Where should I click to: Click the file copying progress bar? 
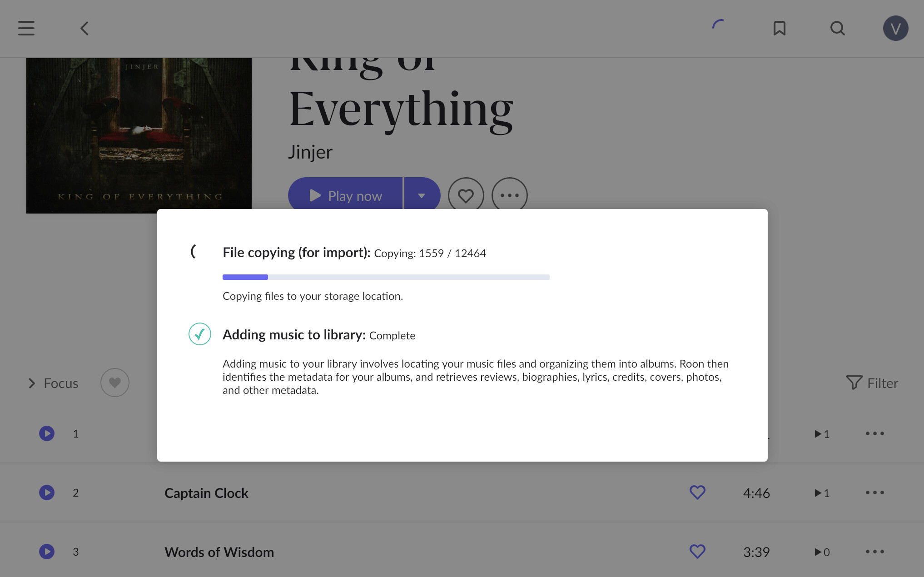386,277
